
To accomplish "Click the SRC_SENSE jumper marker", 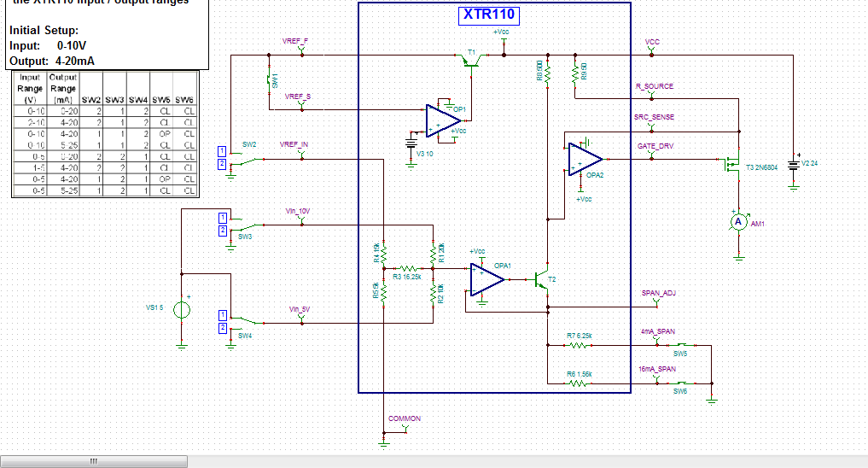I will pyautogui.click(x=651, y=127).
